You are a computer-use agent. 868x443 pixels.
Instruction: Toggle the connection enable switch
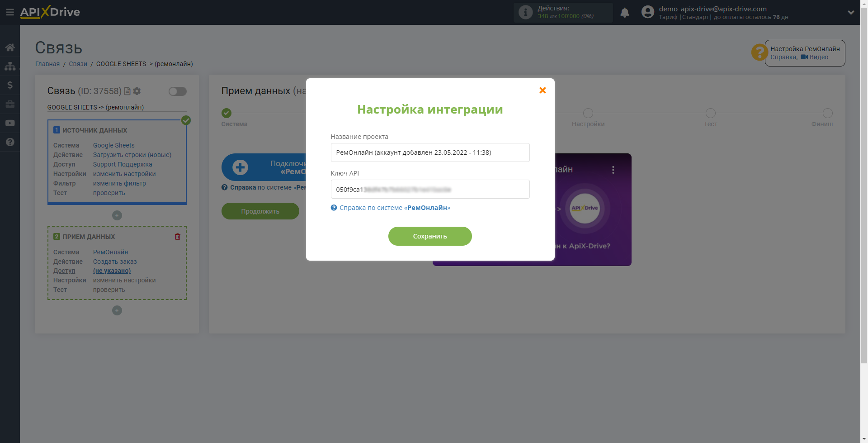click(178, 91)
